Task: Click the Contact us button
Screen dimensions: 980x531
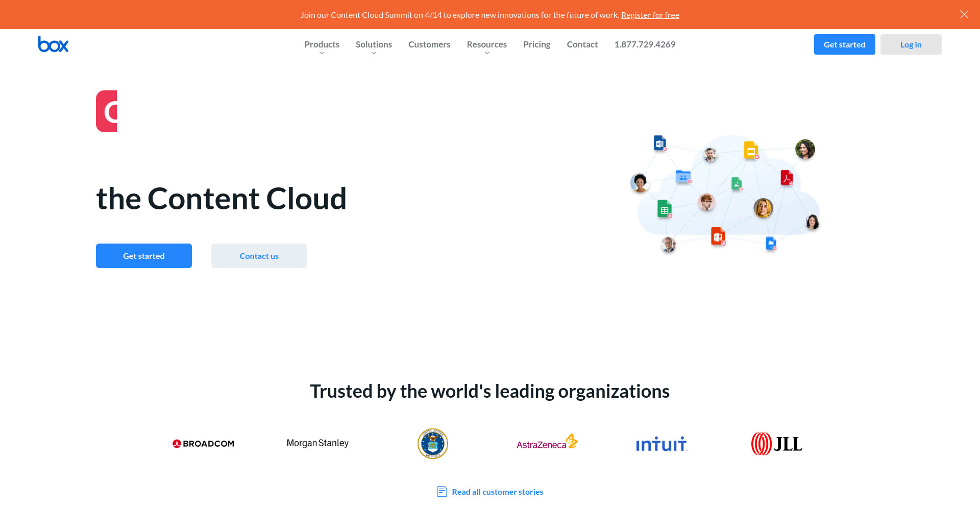Action: point(259,256)
